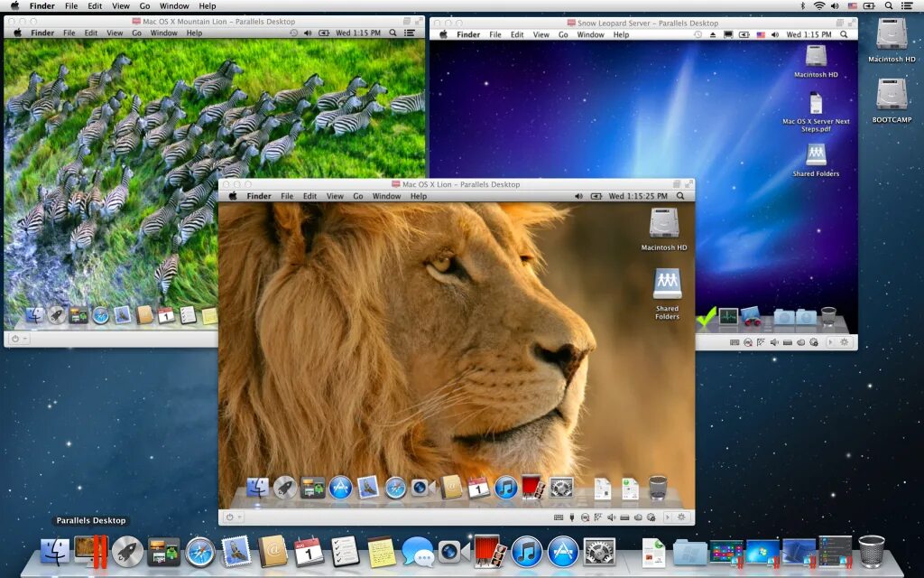Screen dimensions: 924x578
Task: Open power button dropdown in Lion VM window
Action: (x=234, y=517)
